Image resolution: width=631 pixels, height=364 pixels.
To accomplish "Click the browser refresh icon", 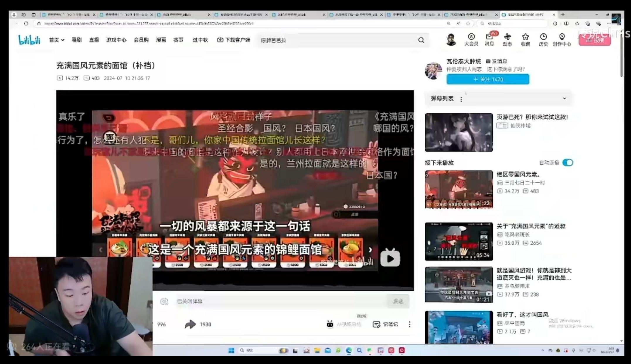I will click(x=26, y=23).
